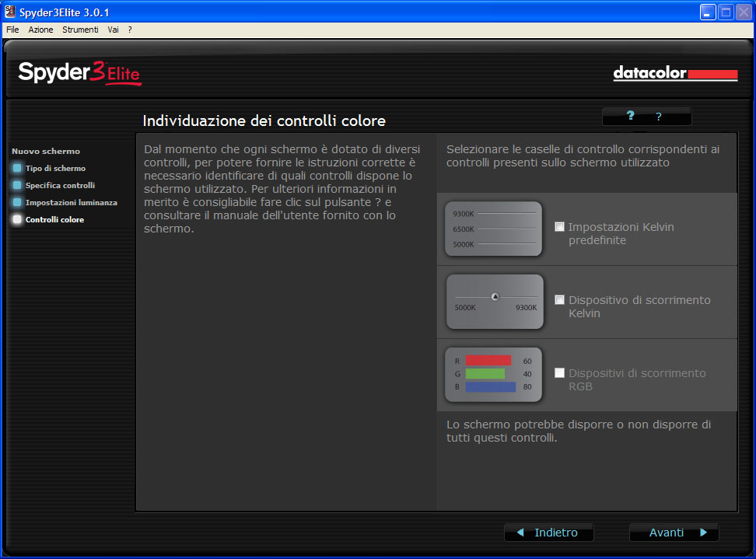This screenshot has width=756, height=559.
Task: Click the square bullet beside Impostazioni luminanza
Action: [17, 202]
